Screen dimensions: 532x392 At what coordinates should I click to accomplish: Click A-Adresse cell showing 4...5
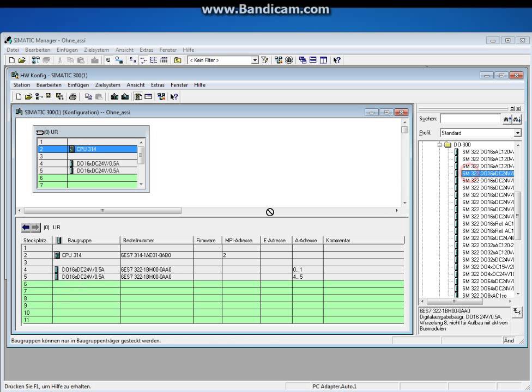pyautogui.click(x=307, y=277)
